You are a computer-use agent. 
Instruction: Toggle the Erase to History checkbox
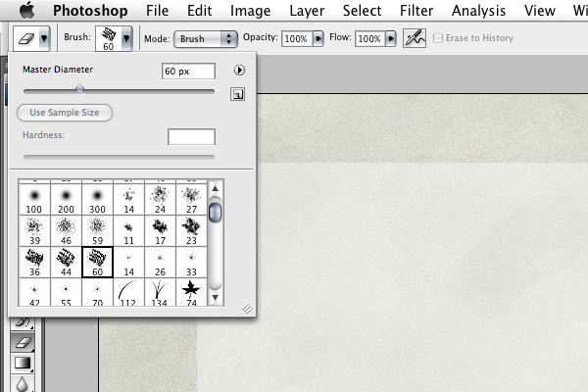click(x=438, y=38)
